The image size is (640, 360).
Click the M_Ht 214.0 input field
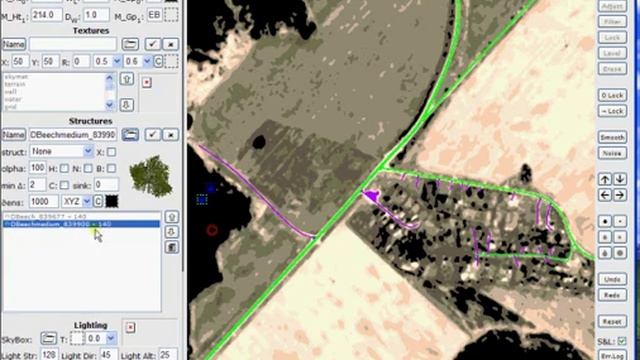(47, 15)
